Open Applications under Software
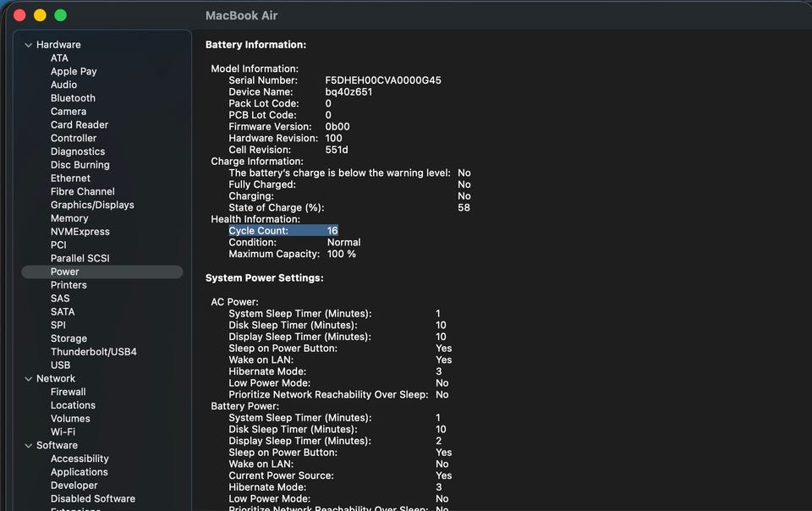The image size is (812, 511). pyautogui.click(x=80, y=472)
